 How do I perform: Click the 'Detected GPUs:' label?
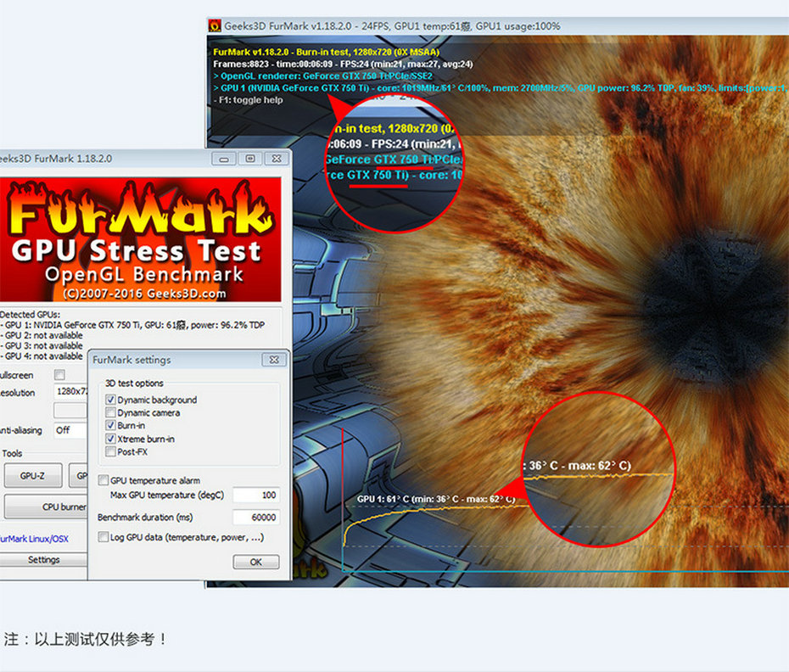pyautogui.click(x=31, y=315)
